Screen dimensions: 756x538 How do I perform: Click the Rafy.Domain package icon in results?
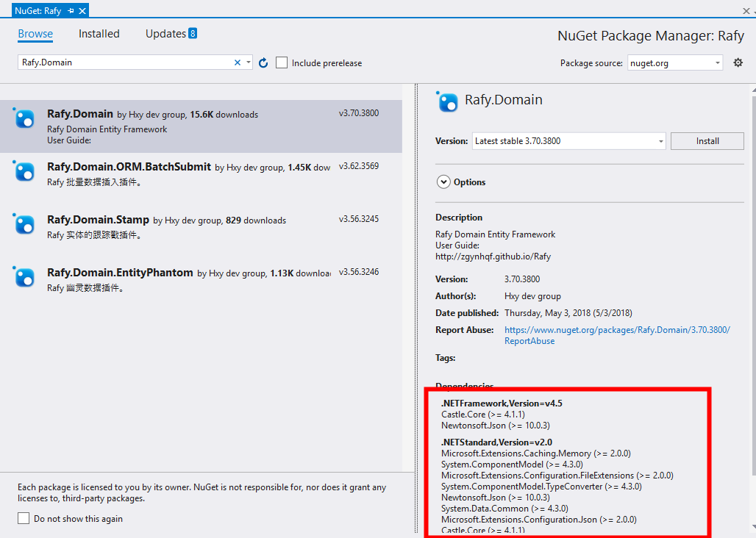24,118
